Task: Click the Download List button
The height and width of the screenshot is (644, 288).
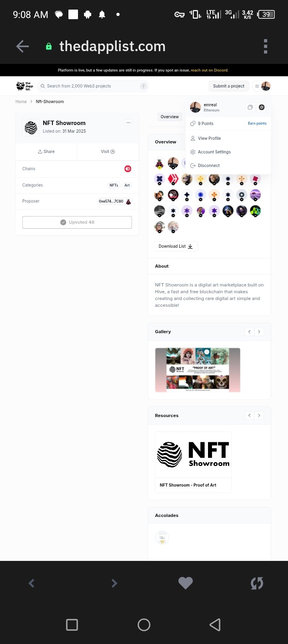Action: tap(176, 246)
